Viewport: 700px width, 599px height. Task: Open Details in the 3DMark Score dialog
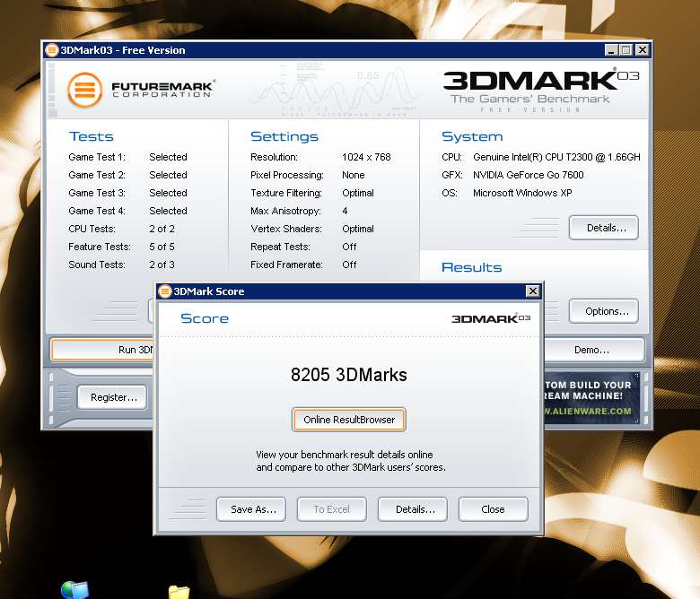tap(413, 509)
